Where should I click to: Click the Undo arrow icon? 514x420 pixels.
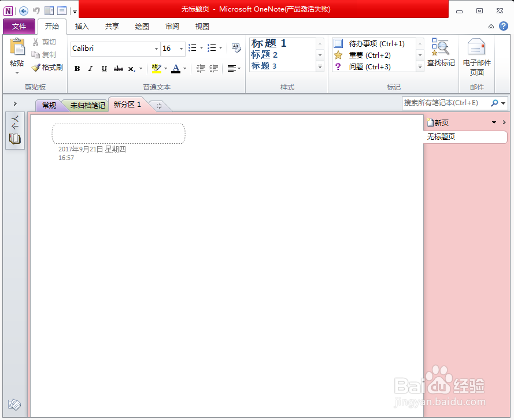[36, 11]
